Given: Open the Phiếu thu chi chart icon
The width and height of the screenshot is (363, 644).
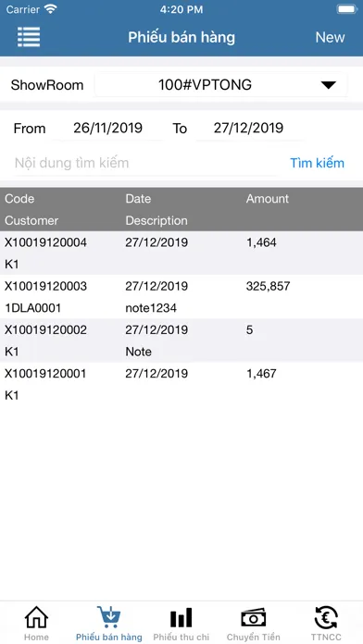Looking at the screenshot, I should [x=181, y=617].
